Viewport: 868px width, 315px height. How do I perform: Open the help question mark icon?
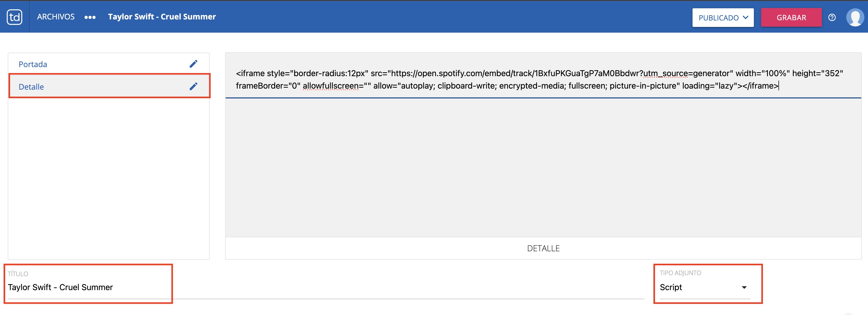tap(832, 18)
